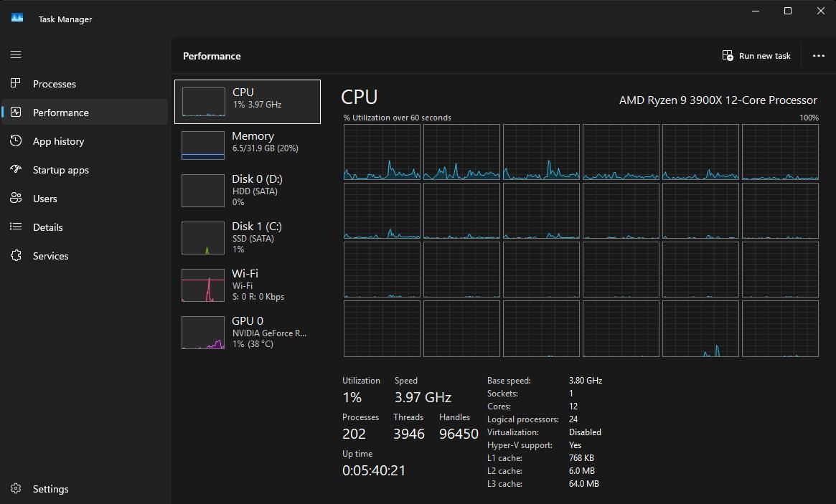Click the Users people icon
The width and height of the screenshot is (836, 504).
pos(16,198)
